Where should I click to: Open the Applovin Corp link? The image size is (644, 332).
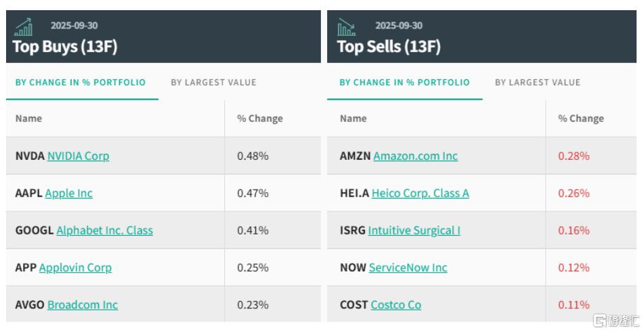pyautogui.click(x=75, y=268)
